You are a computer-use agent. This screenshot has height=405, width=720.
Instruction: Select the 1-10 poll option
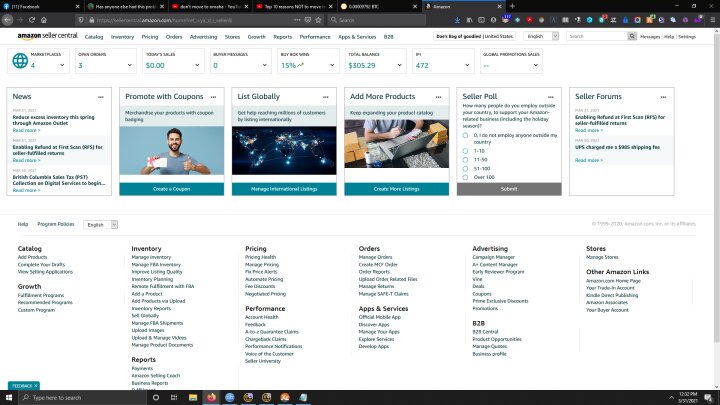point(465,151)
